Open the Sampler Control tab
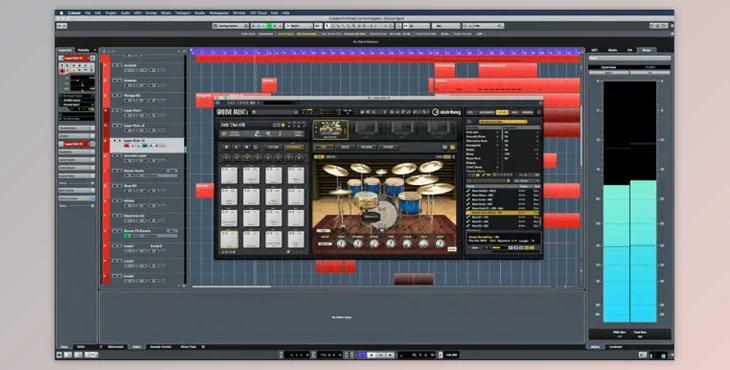The width and height of the screenshot is (730, 370). tap(160, 347)
